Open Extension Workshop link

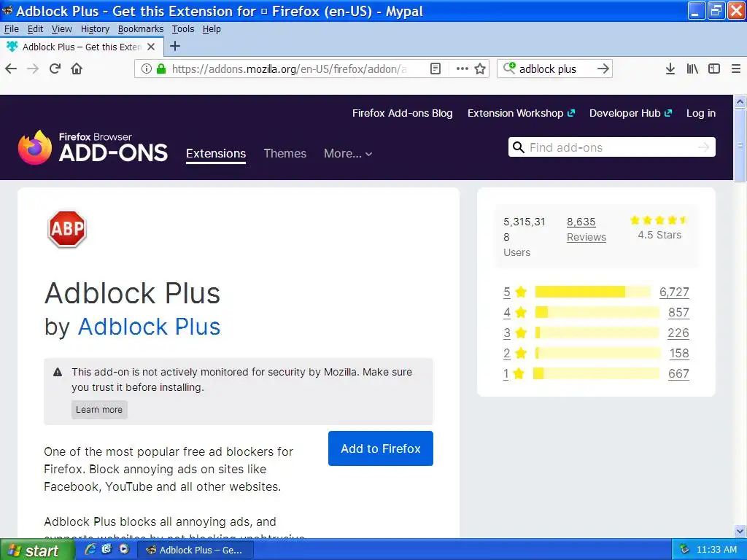pyautogui.click(x=521, y=113)
